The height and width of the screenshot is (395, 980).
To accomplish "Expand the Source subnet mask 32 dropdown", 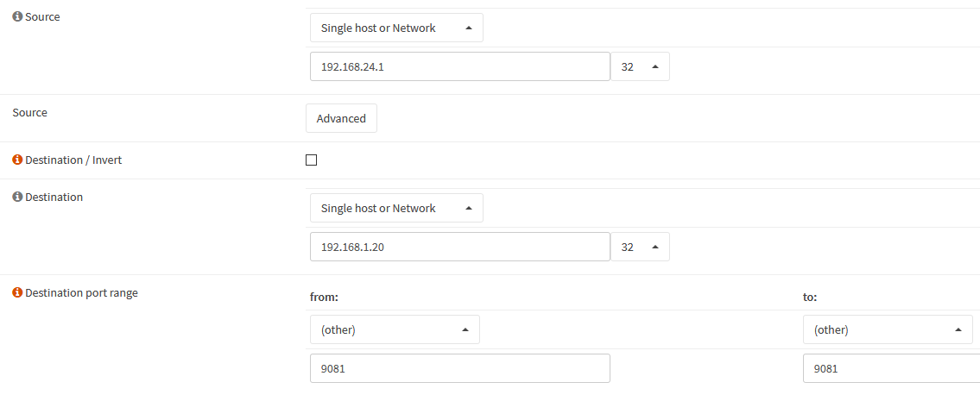I will click(640, 66).
